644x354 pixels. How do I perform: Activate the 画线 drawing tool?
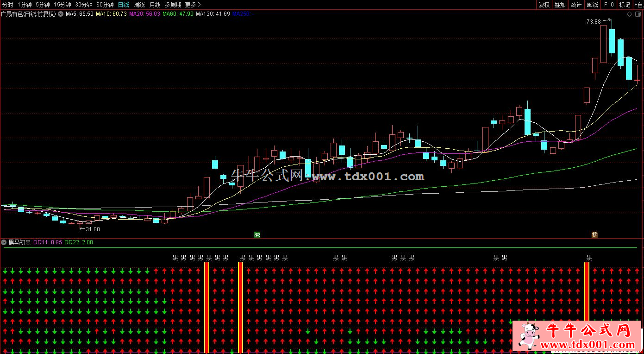[x=592, y=5]
